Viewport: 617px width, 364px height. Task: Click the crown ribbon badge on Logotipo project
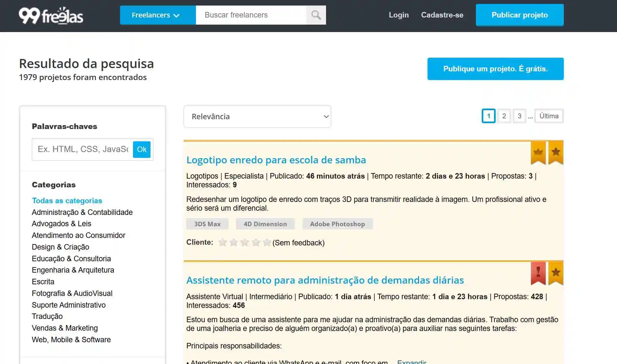[x=538, y=153]
